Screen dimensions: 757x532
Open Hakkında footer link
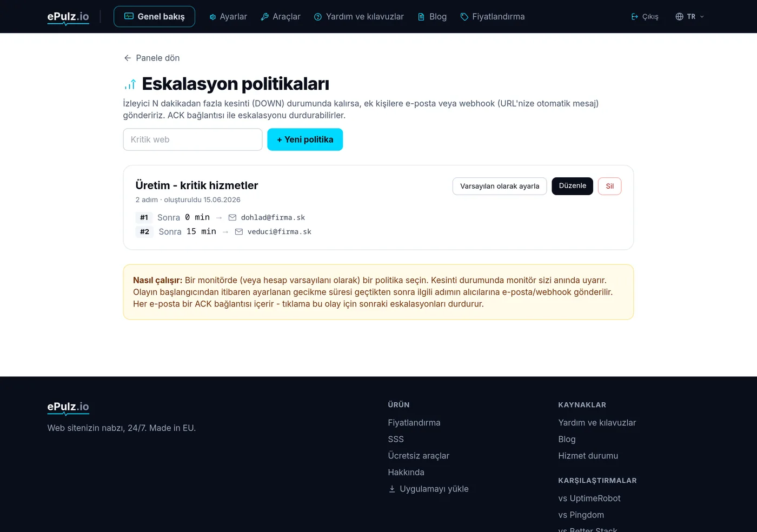click(406, 473)
